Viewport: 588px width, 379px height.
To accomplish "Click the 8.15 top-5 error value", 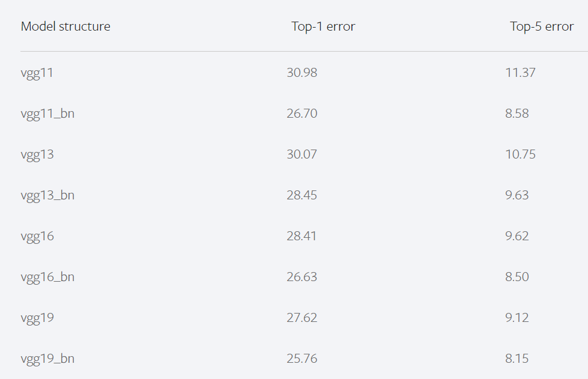I will tap(517, 359).
